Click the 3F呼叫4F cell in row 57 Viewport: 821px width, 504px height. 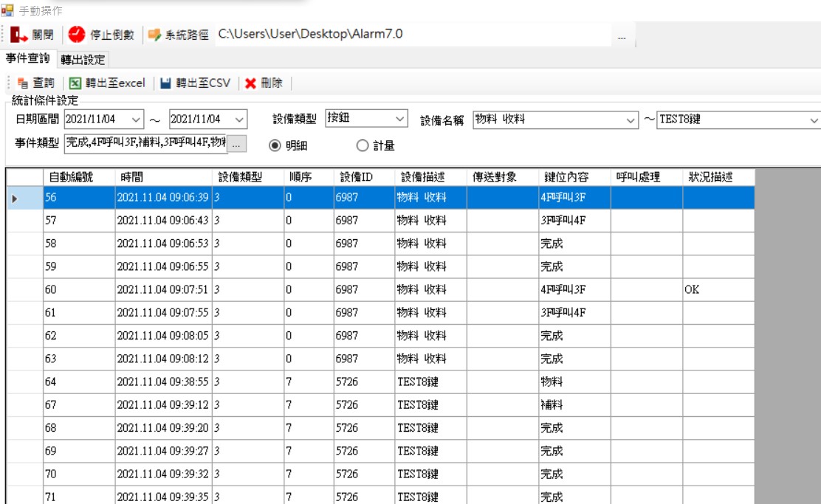[574, 221]
